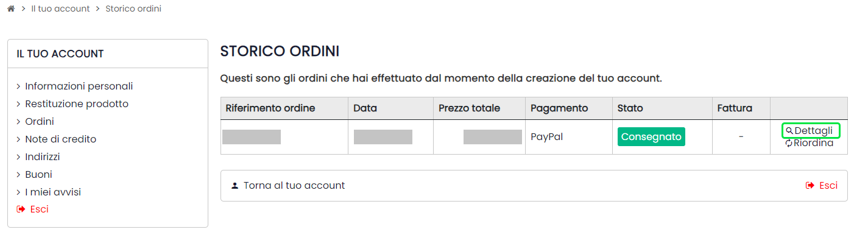Image resolution: width=868 pixels, height=235 pixels.
Task: View Indirizzi in account sidebar
Action: (x=42, y=157)
